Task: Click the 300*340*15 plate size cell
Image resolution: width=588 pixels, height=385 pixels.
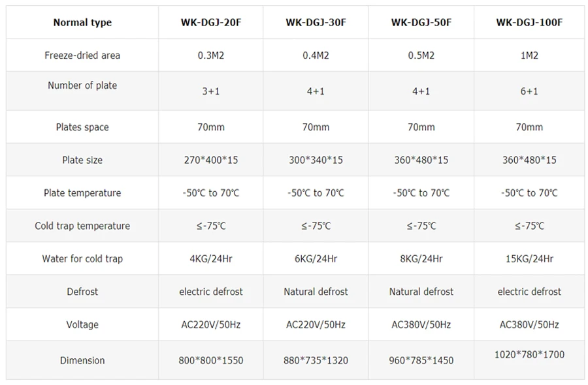Action: click(x=316, y=160)
